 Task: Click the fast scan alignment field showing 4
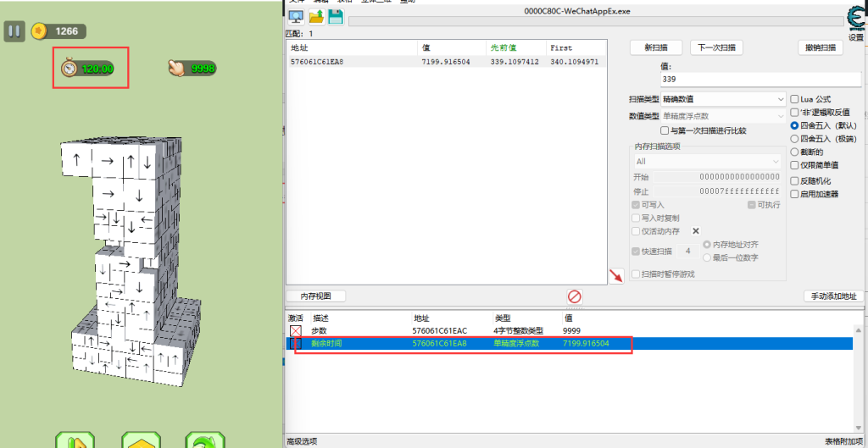(x=688, y=252)
